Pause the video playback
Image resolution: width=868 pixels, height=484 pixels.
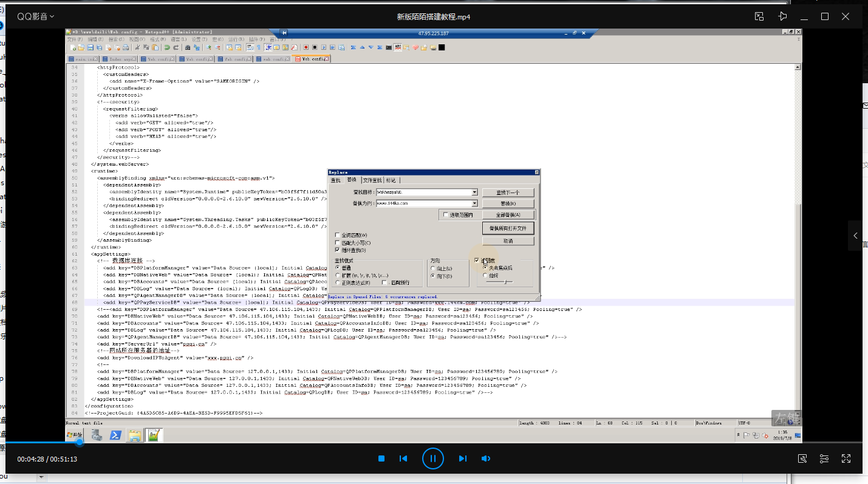(432, 458)
